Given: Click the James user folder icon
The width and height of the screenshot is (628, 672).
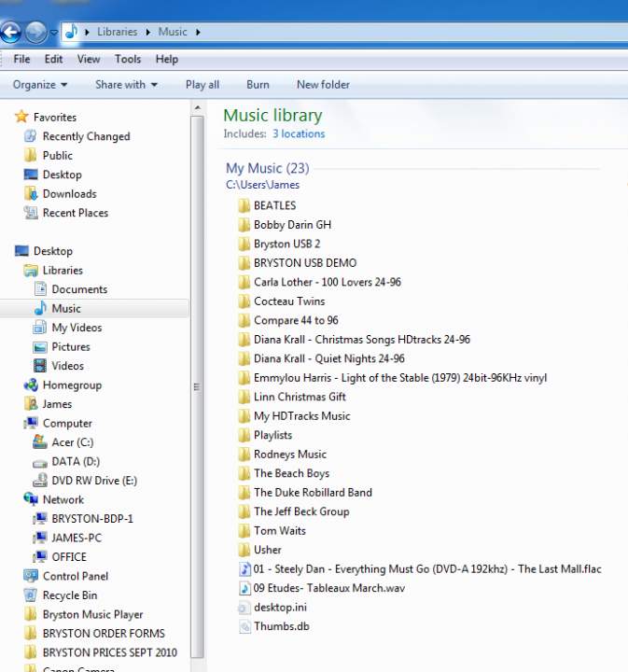Looking at the screenshot, I should pyautogui.click(x=31, y=404).
